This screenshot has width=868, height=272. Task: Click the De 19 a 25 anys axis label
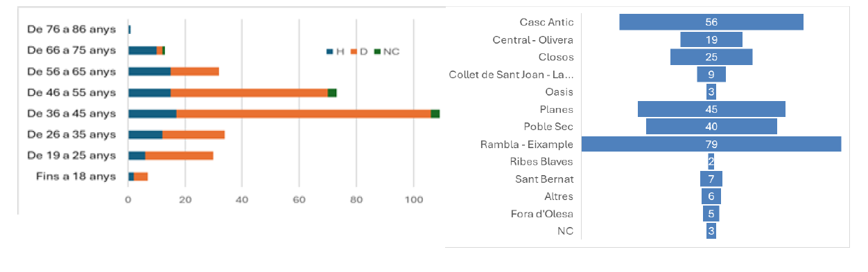click(71, 155)
